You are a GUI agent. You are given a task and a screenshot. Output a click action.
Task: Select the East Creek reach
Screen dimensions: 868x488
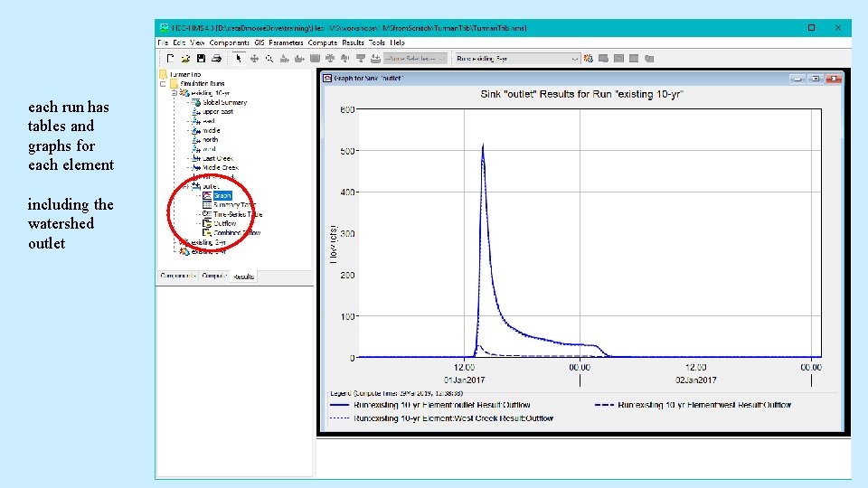(218, 158)
